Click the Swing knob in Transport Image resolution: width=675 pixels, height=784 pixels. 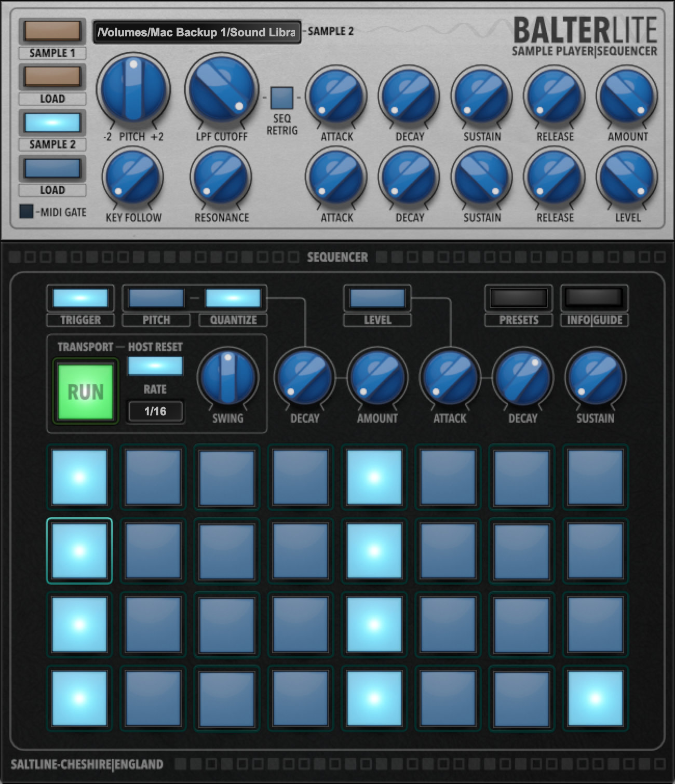click(227, 377)
